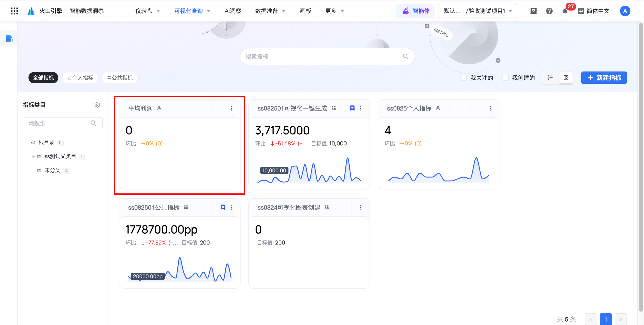
Task: Open the 仪表盘 dropdown menu
Action: pyautogui.click(x=147, y=11)
